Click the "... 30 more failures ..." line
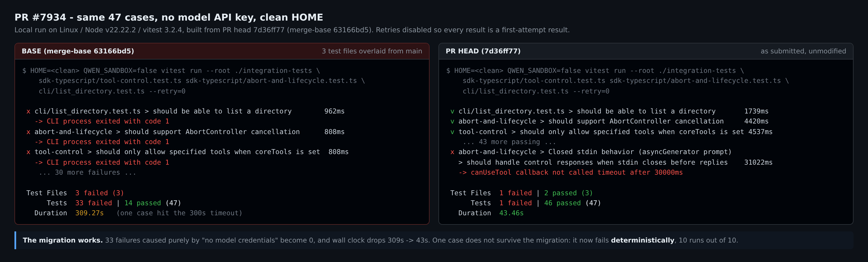 (88, 172)
